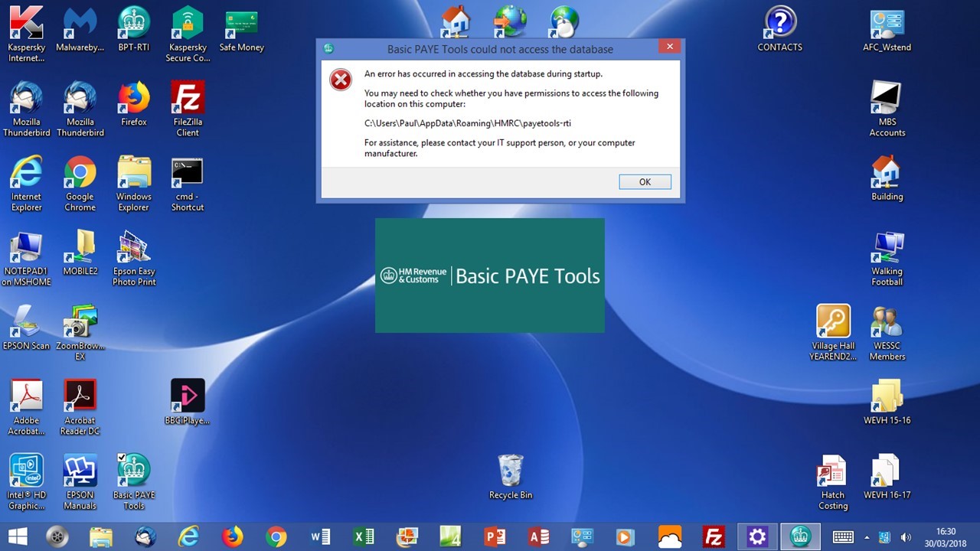This screenshot has height=551, width=980.
Task: Open Microsoft Access from the taskbar
Action: (538, 537)
